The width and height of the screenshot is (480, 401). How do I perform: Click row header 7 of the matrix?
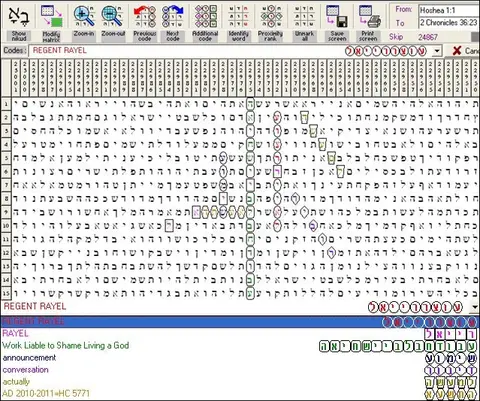tap(6, 185)
